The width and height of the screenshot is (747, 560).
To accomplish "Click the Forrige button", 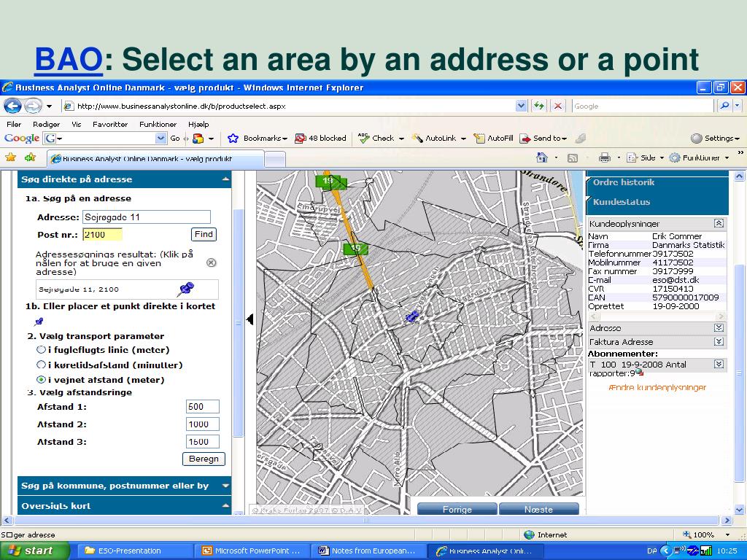I will 457,509.
